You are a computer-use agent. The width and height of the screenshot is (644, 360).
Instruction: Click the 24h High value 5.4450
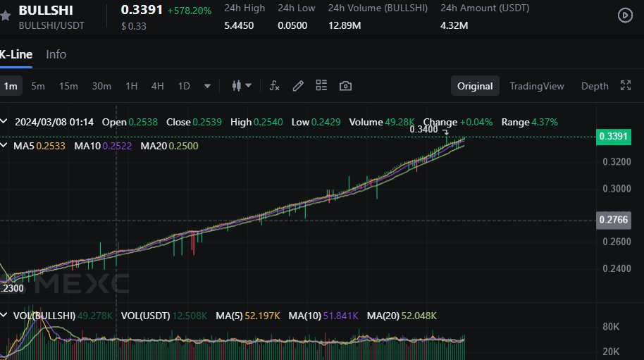click(239, 25)
